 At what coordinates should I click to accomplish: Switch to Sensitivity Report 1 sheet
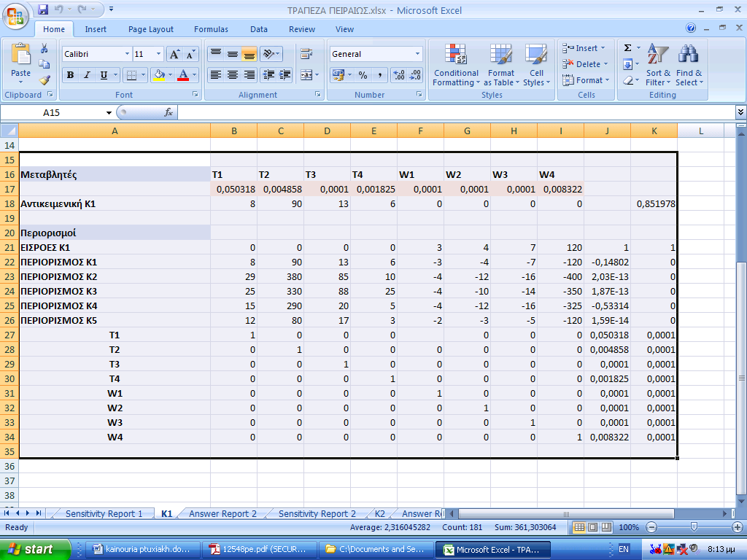104,514
